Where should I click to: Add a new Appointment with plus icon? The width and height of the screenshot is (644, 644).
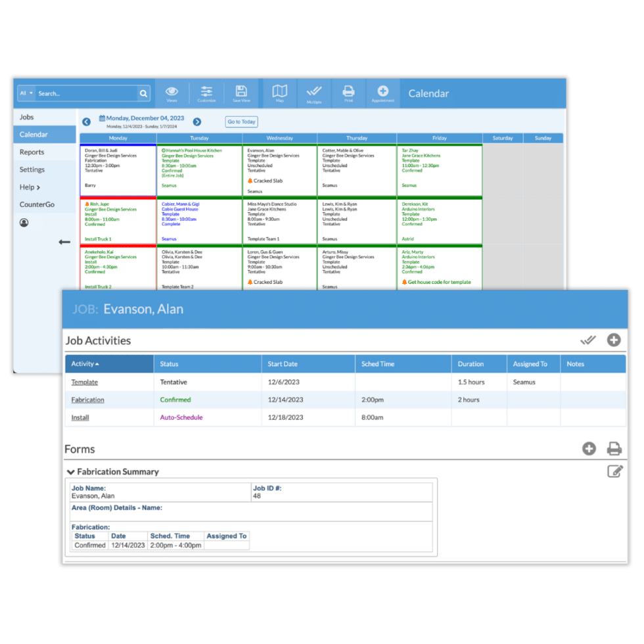pos(382,93)
